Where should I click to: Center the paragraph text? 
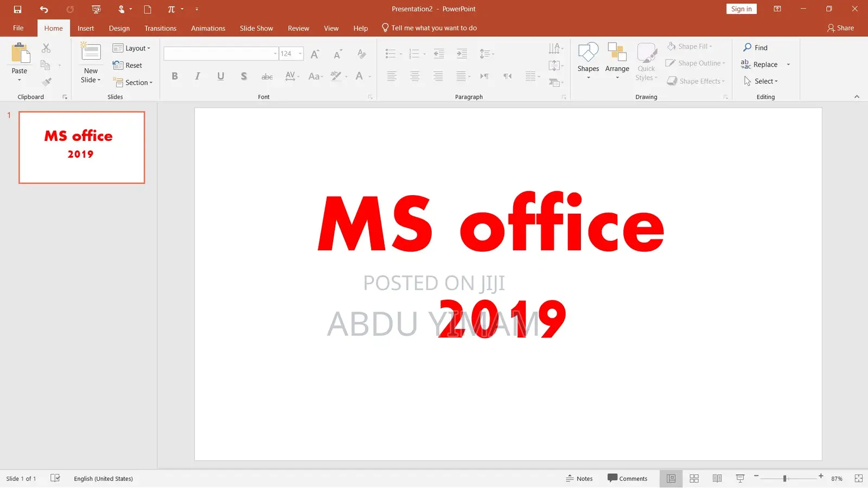tap(415, 76)
